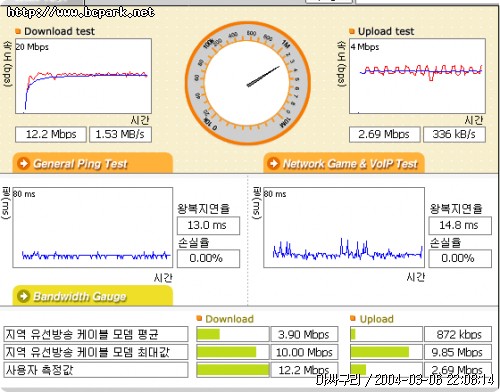Click the Bandwidth Gauge 'Download' column header

coord(229,319)
